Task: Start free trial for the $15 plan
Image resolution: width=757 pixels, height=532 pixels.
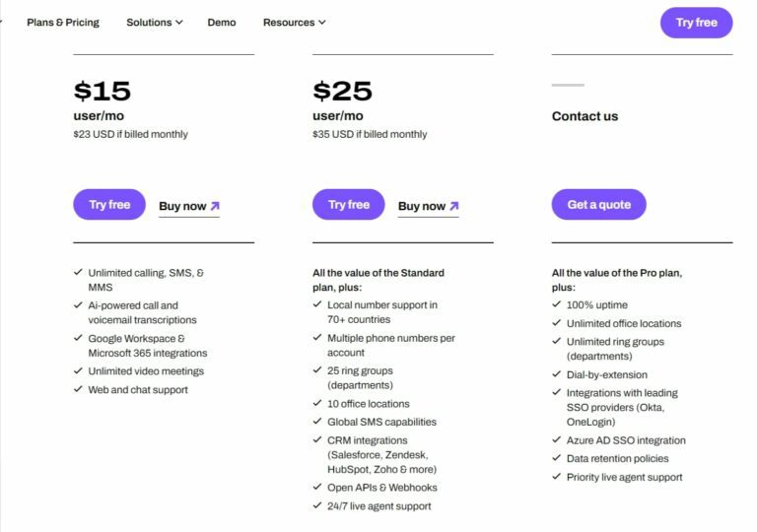Action: point(109,205)
